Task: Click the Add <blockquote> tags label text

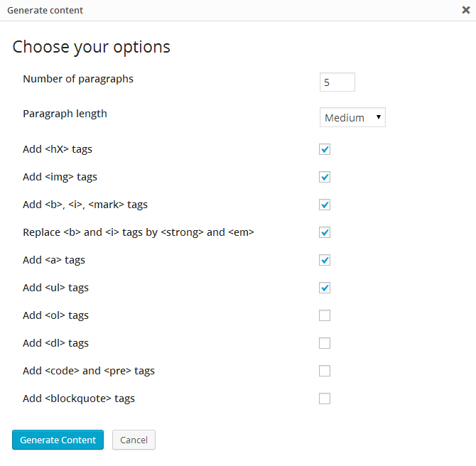Action: pyautogui.click(x=79, y=399)
